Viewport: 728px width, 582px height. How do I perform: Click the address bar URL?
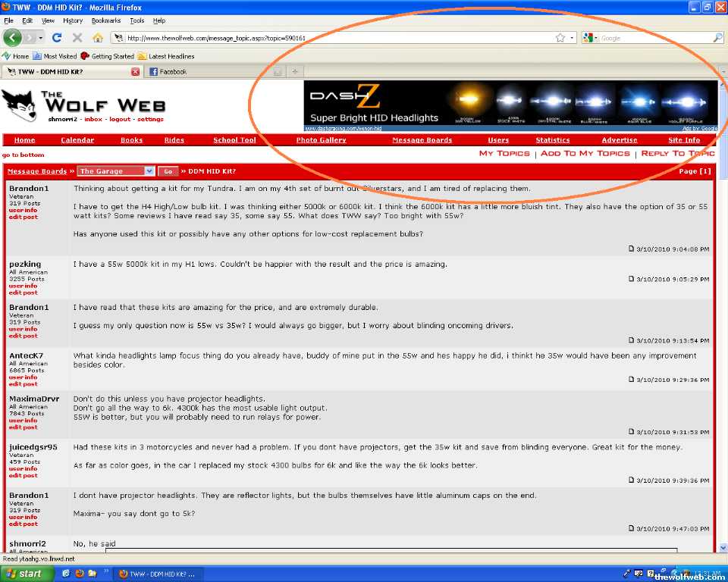pyautogui.click(x=216, y=38)
